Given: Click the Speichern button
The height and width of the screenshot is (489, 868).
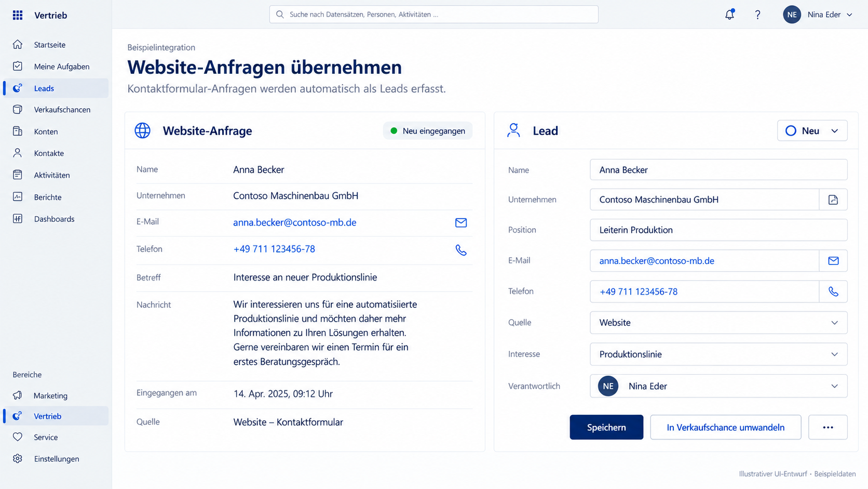Looking at the screenshot, I should click(606, 427).
